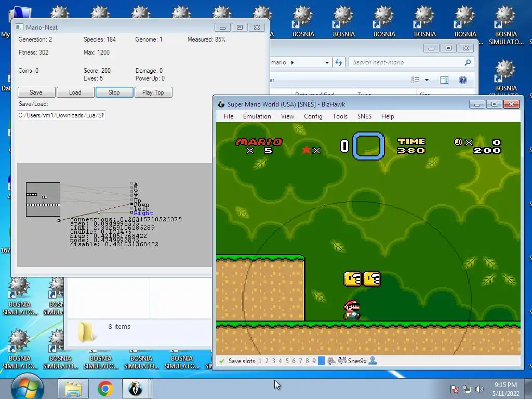Click the Explorer help icon
The height and width of the screenshot is (399, 532).
coord(463,80)
